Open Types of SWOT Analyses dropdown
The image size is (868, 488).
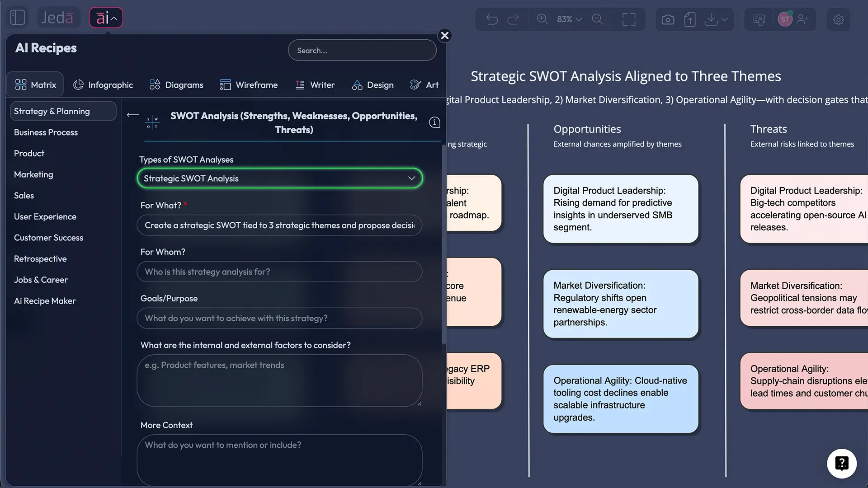(x=279, y=178)
